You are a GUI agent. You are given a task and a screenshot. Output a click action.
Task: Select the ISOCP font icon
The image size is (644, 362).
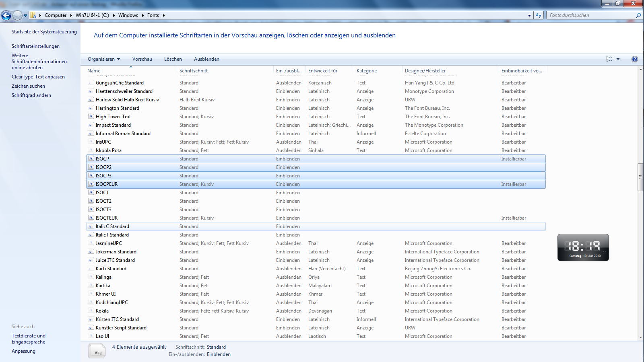(91, 158)
